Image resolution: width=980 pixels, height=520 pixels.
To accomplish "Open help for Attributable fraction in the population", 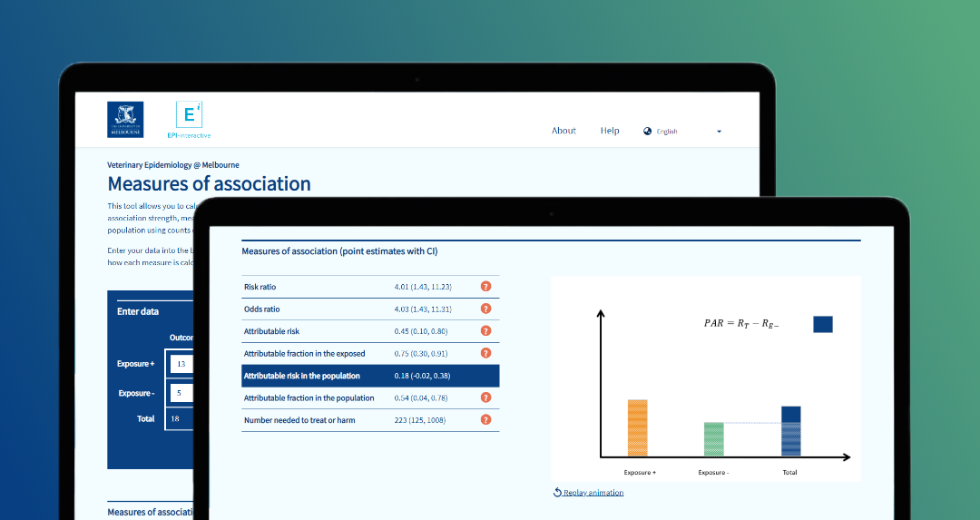I will point(485,397).
